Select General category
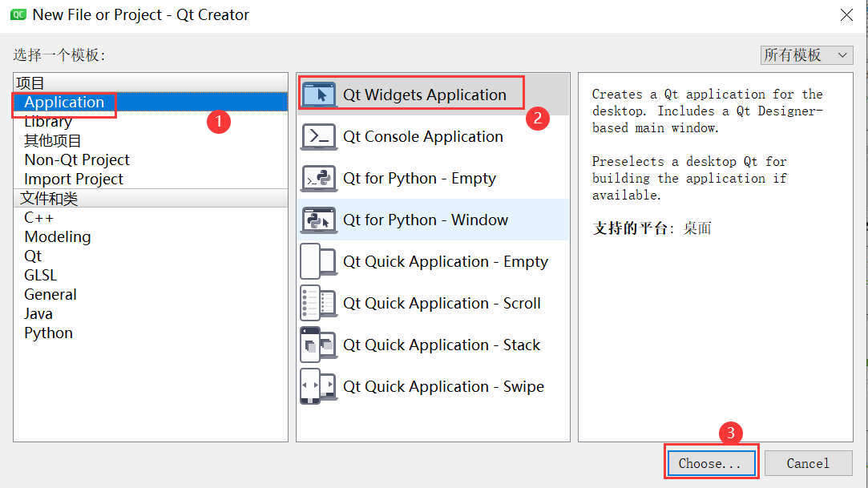 coord(151,294)
